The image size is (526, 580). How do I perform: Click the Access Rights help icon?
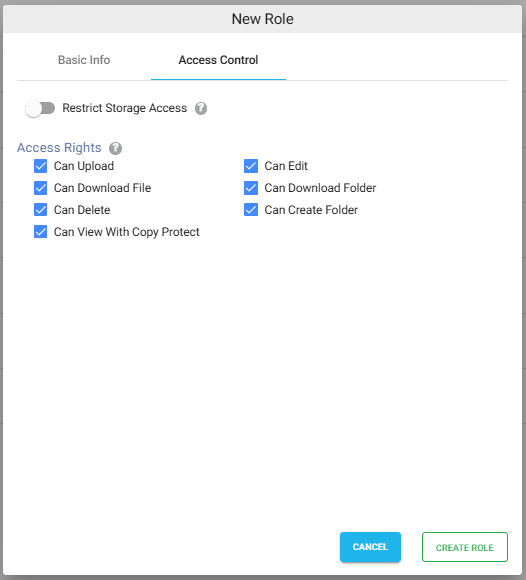(115, 148)
